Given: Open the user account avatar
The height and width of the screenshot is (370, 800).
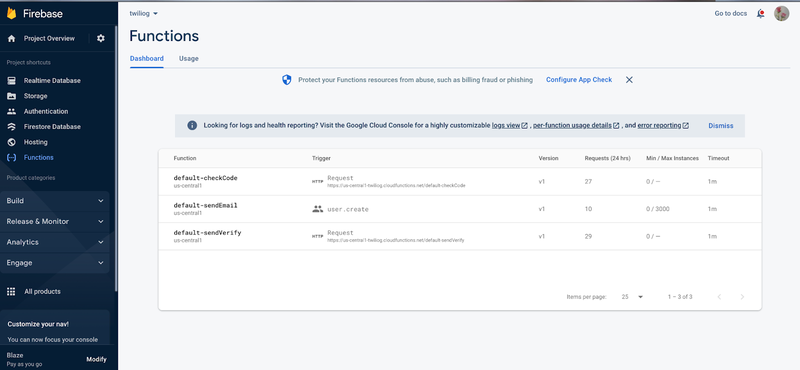Looking at the screenshot, I should pos(781,14).
